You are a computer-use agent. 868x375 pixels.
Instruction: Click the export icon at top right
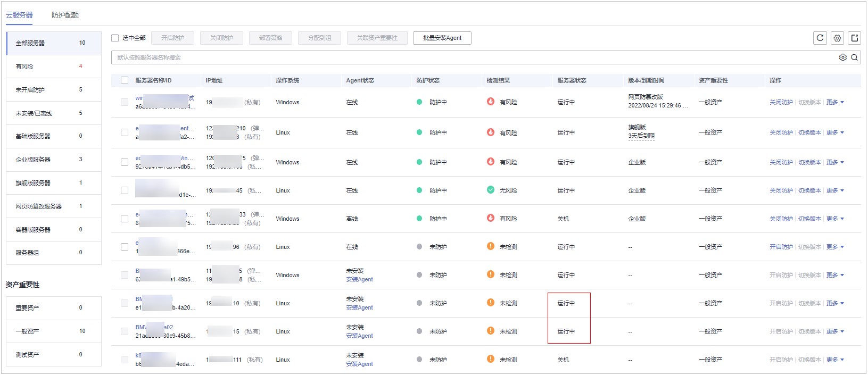tap(854, 38)
